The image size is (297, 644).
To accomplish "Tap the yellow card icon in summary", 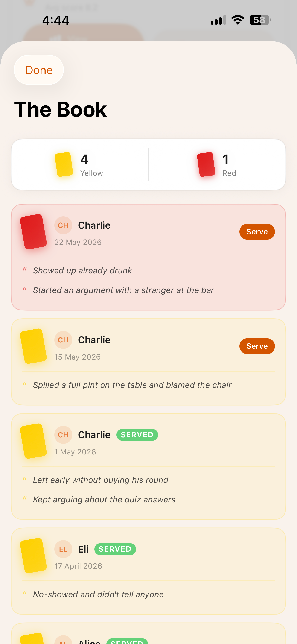I will pyautogui.click(x=64, y=164).
